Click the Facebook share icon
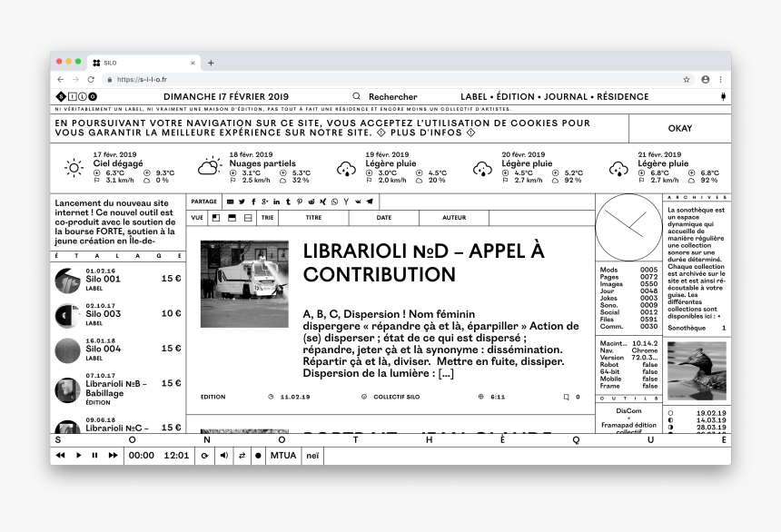The height and width of the screenshot is (532, 781). (x=253, y=202)
